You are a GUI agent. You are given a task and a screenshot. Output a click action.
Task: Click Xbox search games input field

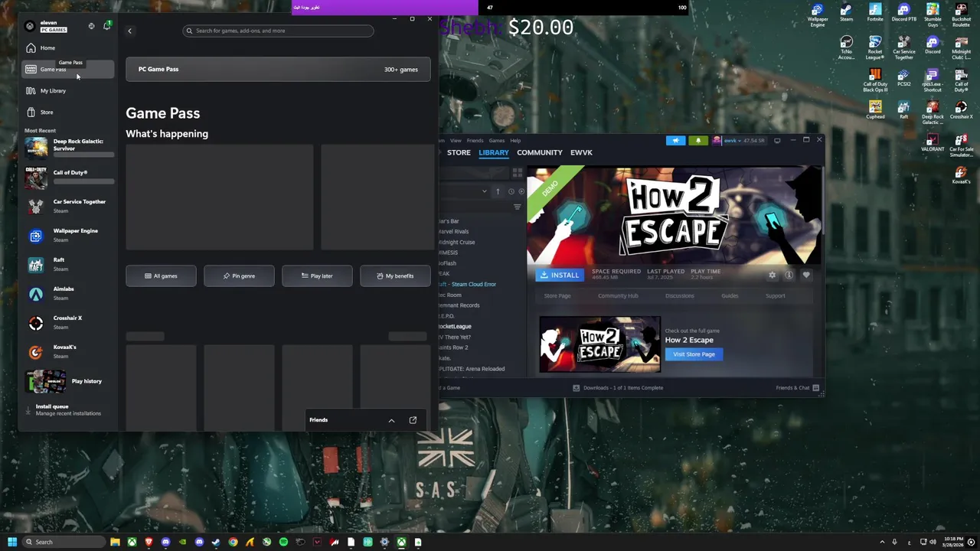tap(279, 31)
